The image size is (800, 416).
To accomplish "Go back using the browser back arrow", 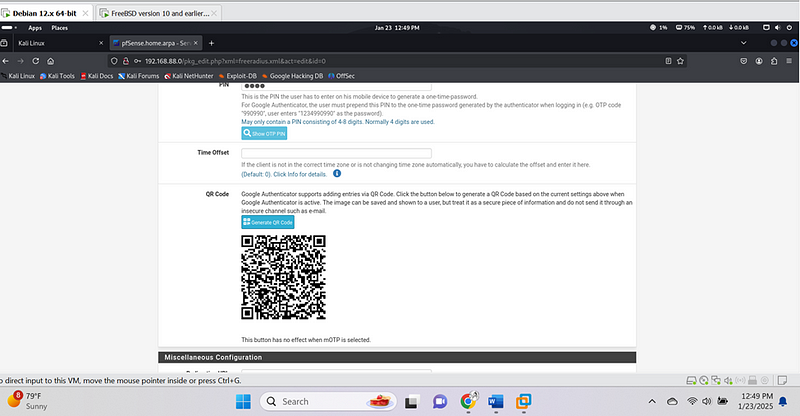I will point(6,61).
